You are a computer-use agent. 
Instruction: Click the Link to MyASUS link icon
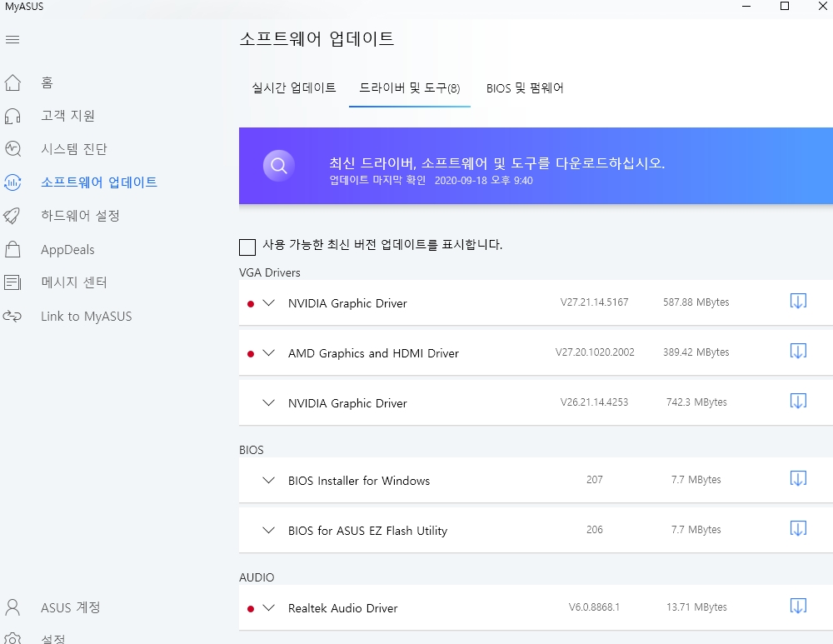(12, 316)
